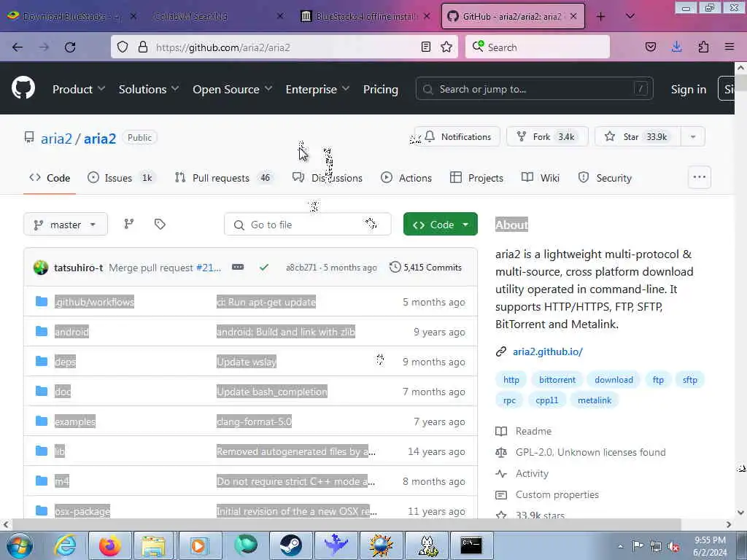
Task: Open the Issues tab
Action: pos(120,178)
